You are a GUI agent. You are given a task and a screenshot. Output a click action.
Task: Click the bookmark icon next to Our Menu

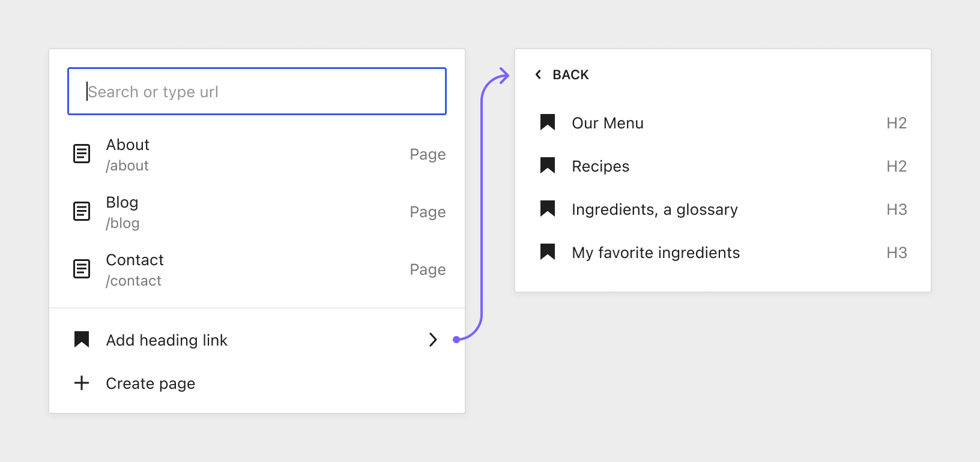pos(547,122)
